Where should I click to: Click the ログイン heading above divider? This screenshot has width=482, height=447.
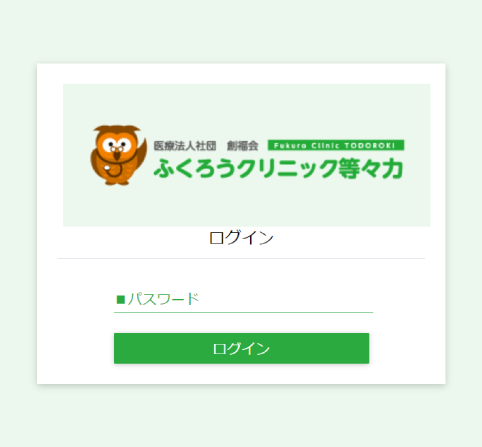coord(241,238)
